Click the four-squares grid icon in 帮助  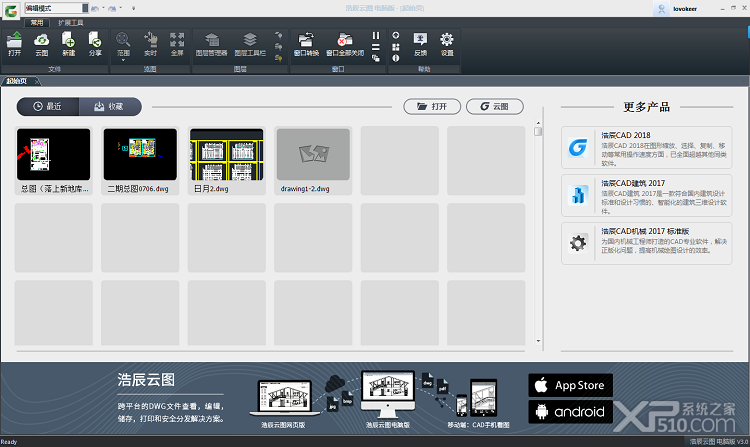tap(396, 47)
